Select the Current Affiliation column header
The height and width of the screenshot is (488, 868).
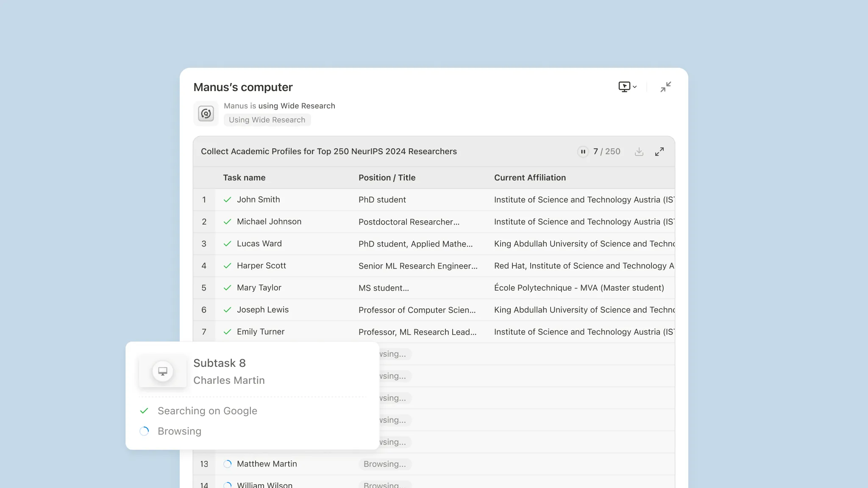pyautogui.click(x=530, y=177)
